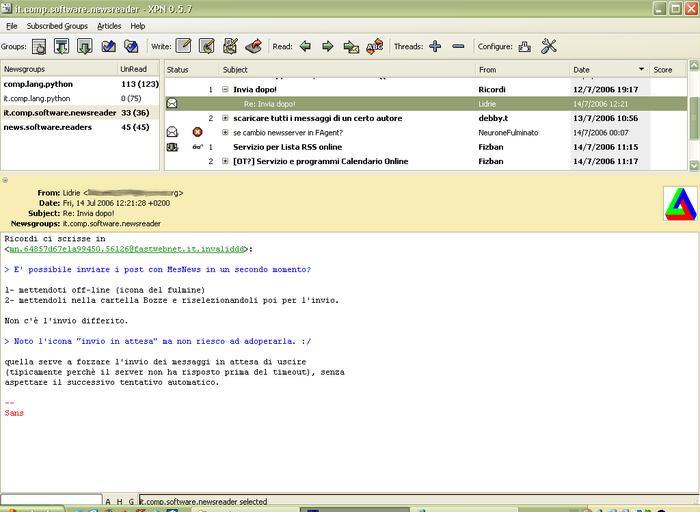Go to next article with right arrow
The height and width of the screenshot is (512, 700).
[327, 46]
